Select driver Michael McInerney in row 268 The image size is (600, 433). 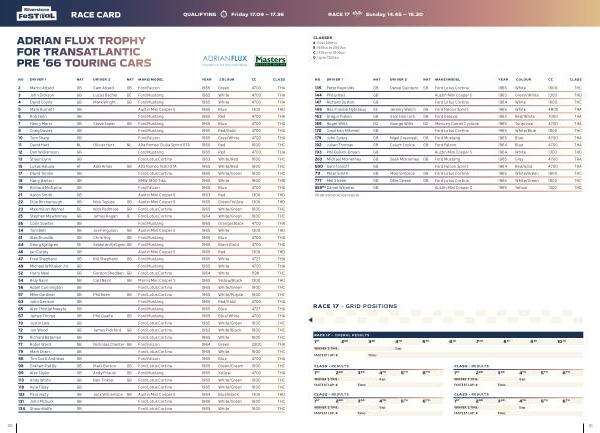point(344,159)
